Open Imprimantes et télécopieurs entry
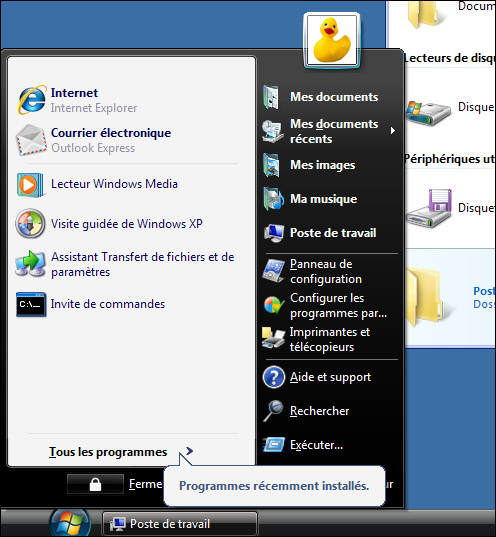 click(330, 339)
